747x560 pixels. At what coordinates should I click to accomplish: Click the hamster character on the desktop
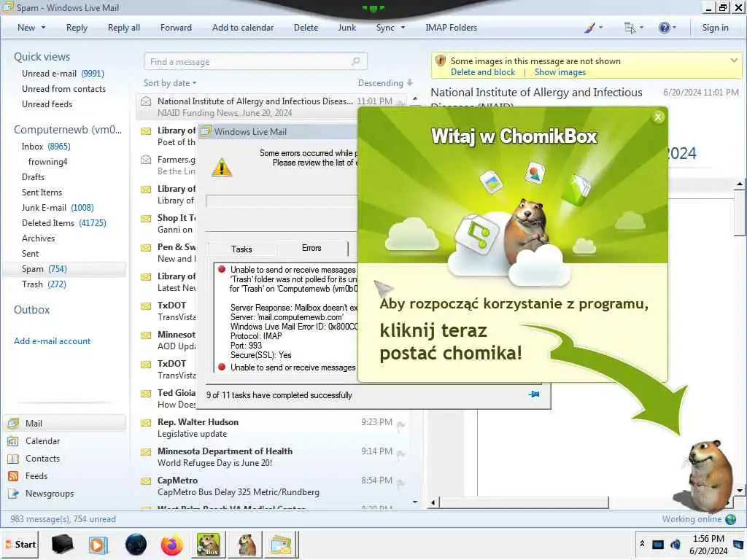tap(708, 475)
